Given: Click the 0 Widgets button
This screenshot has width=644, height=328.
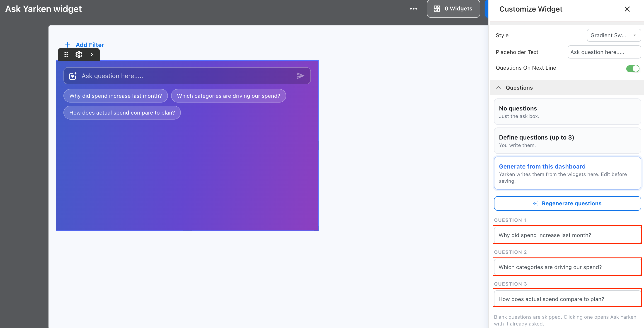Looking at the screenshot, I should point(453,9).
